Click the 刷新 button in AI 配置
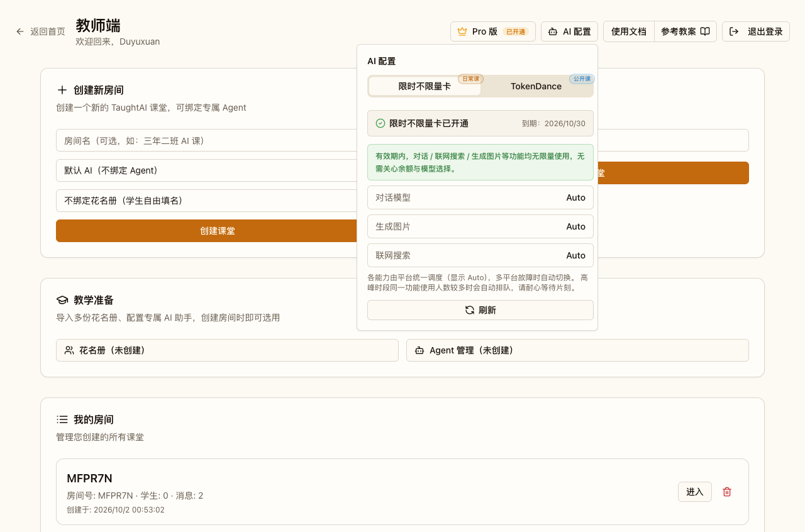The width and height of the screenshot is (805, 532). point(480,310)
